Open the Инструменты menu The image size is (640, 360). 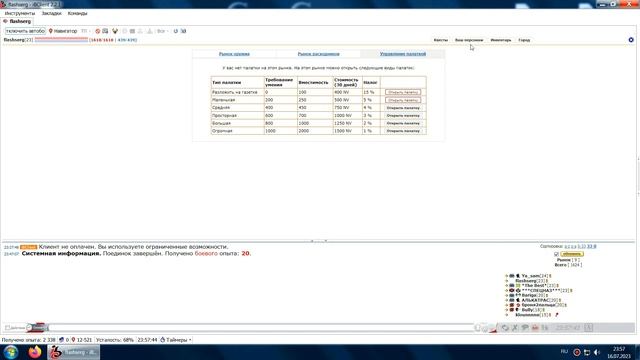pyautogui.click(x=20, y=13)
